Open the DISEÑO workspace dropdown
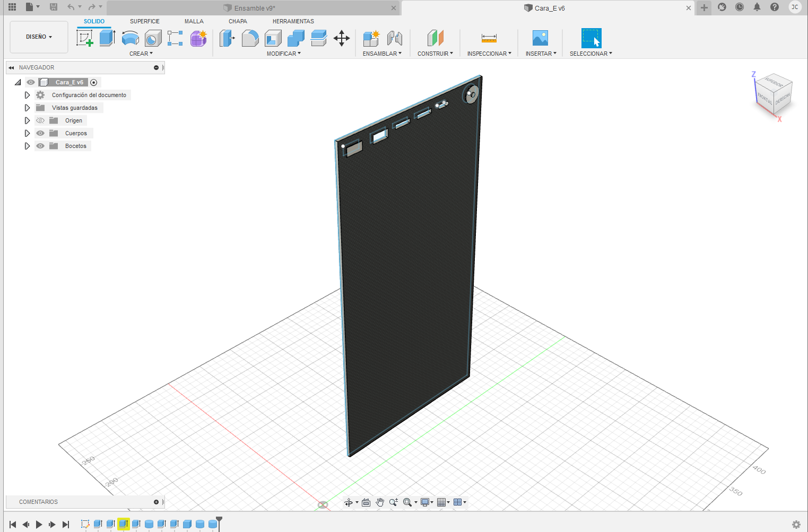This screenshot has width=808, height=532. pyautogui.click(x=39, y=37)
